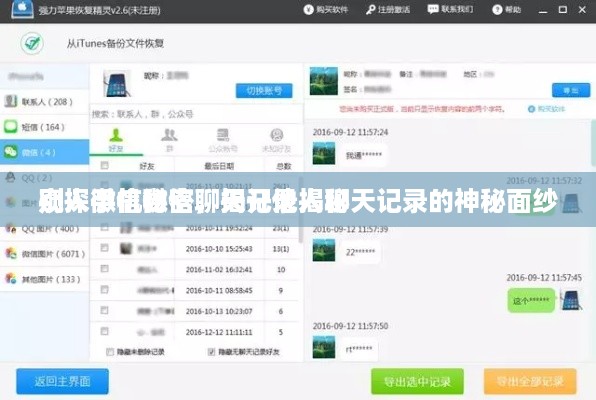Click the green message bubble 这个******

pos(531,300)
